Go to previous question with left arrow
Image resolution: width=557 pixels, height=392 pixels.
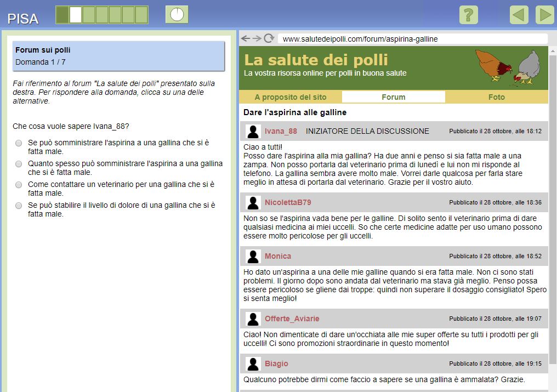519,15
